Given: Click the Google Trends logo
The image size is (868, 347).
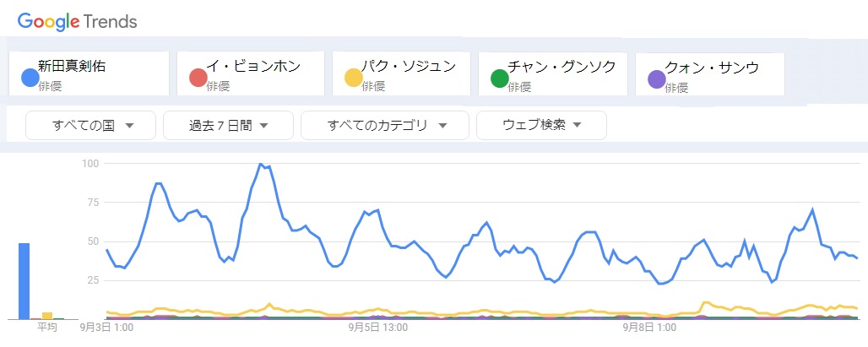Looking at the screenshot, I should 77,21.
